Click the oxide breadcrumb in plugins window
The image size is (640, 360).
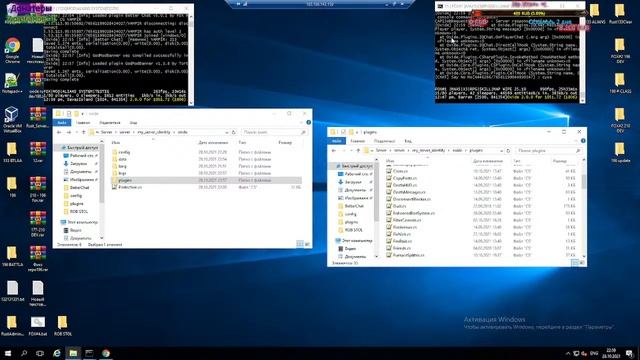click(457, 151)
